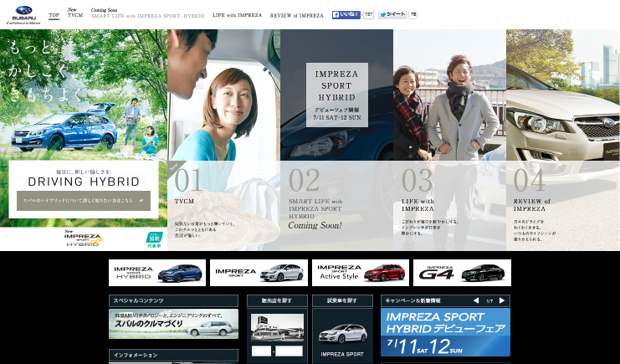Show previous campaign slide arrow
This screenshot has width=620, height=364.
pos(476,300)
